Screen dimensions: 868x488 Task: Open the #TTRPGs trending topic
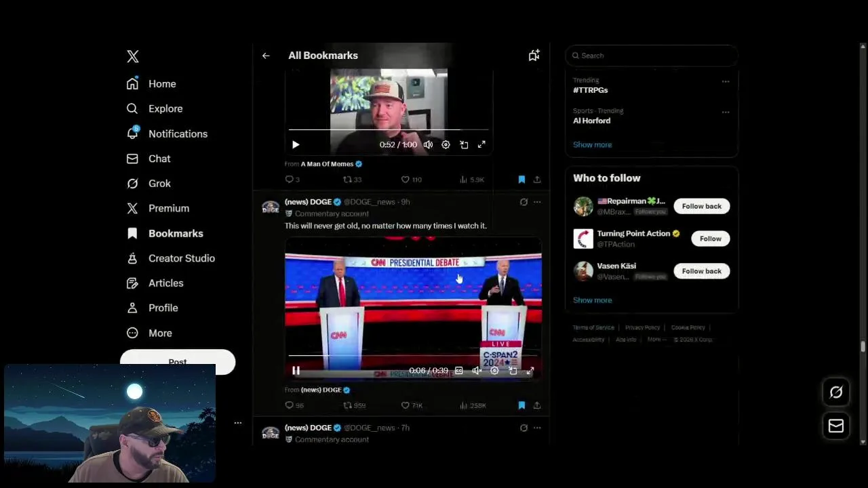[591, 90]
